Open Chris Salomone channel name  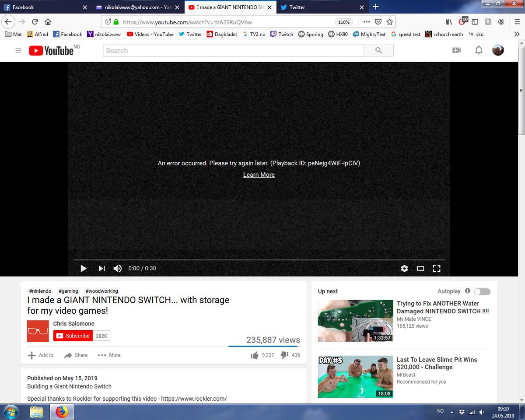click(74, 324)
